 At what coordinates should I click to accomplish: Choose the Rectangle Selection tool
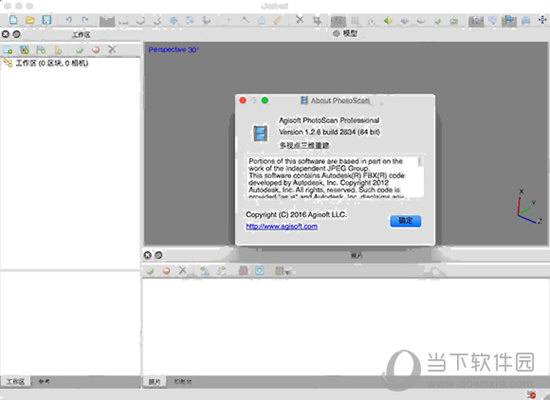click(x=123, y=21)
